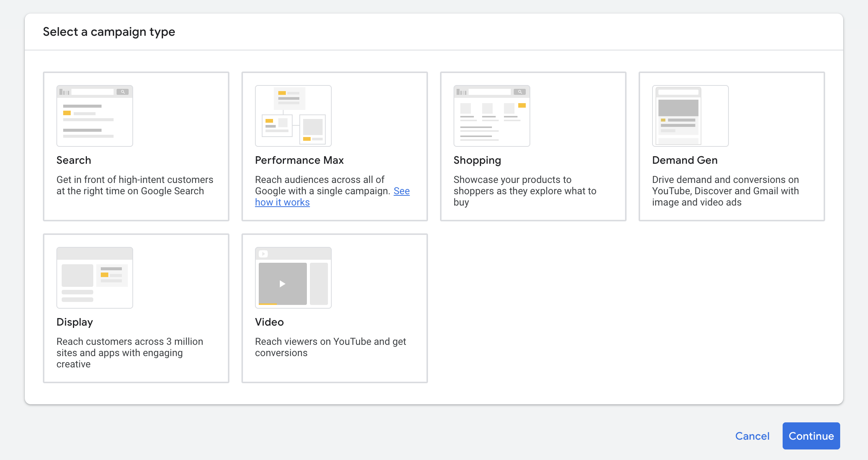Screen dimensions: 868x460
Task: Click the Demand Gen illustration icon
Action: tap(690, 116)
